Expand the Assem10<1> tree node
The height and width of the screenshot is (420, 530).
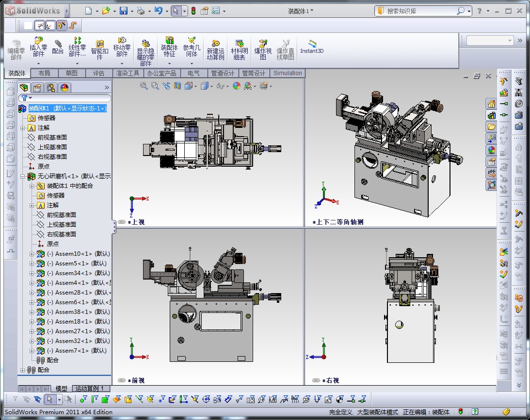point(32,254)
